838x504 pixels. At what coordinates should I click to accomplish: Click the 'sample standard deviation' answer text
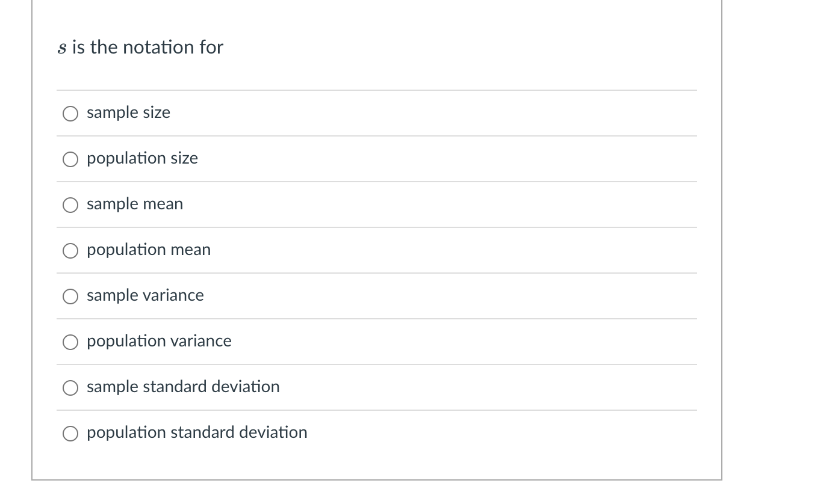pos(183,387)
